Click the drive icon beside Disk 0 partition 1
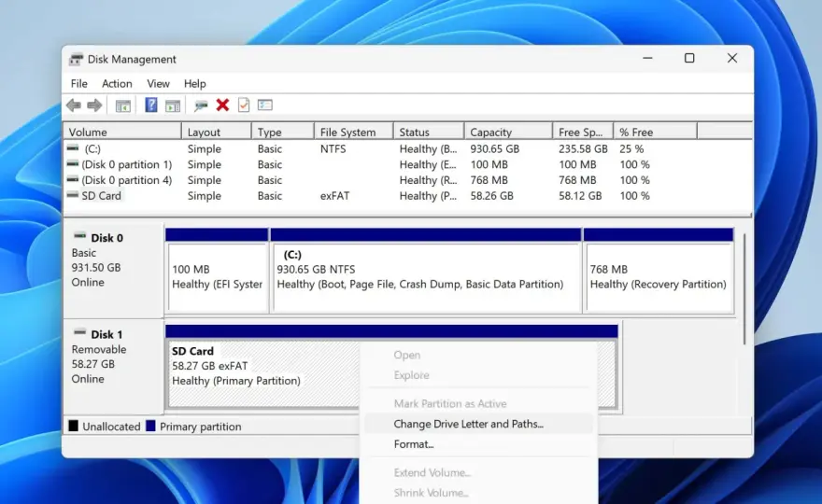This screenshot has height=504, width=822. point(73,164)
